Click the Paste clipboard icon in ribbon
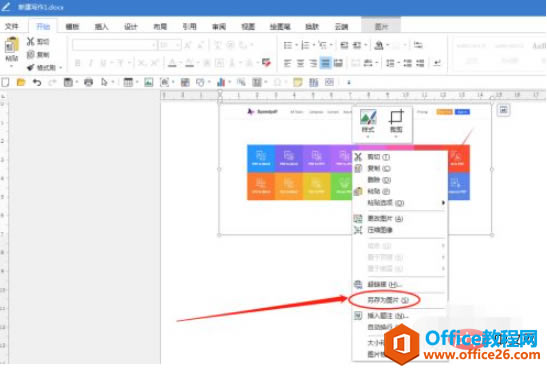Image resolution: width=547 pixels, height=372 pixels. click(12, 46)
